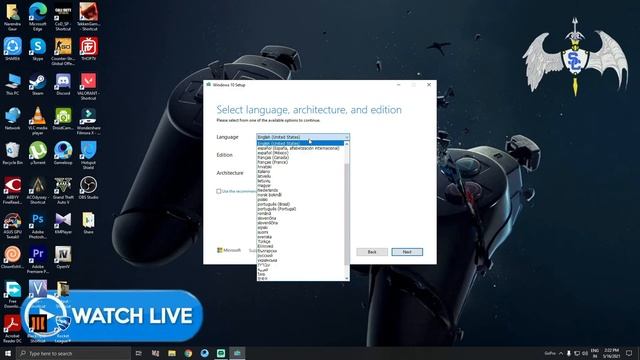Show hidden system tray icons
The height and width of the screenshot is (360, 640).
(561, 353)
